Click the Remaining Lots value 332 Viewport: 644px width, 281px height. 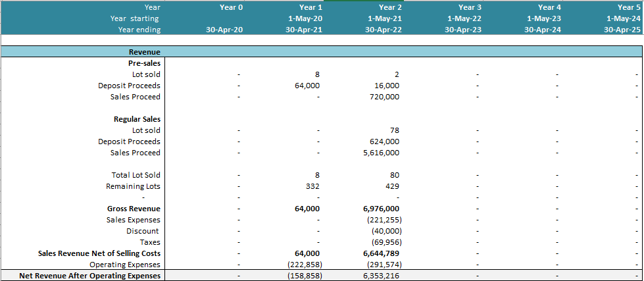pos(312,186)
